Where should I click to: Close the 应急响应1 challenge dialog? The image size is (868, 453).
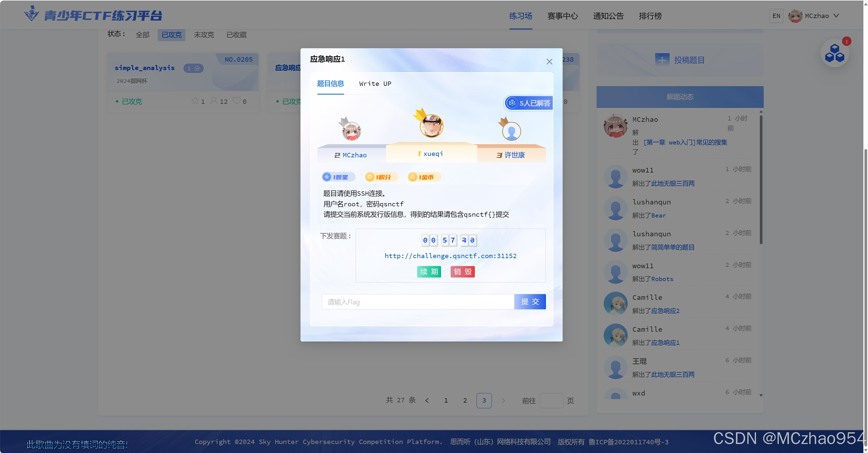click(549, 62)
